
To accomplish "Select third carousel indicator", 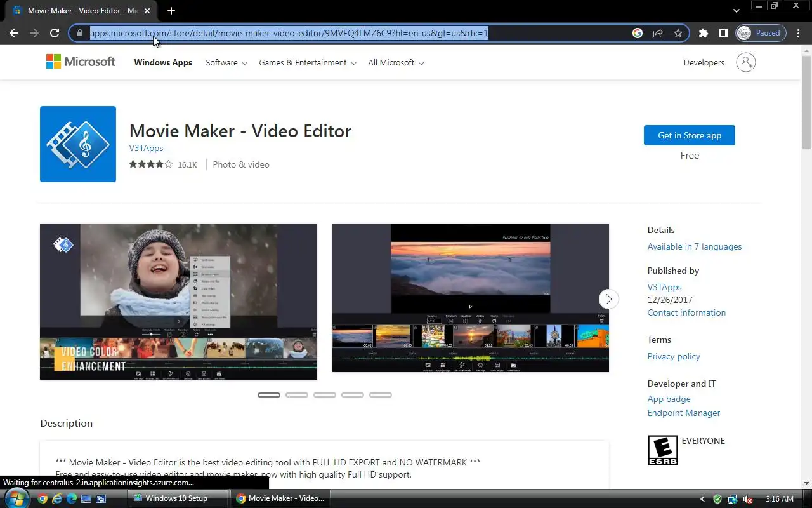I will point(325,395).
